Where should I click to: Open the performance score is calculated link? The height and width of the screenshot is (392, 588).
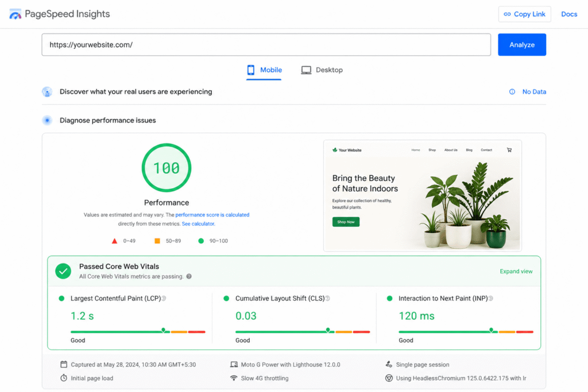(212, 215)
